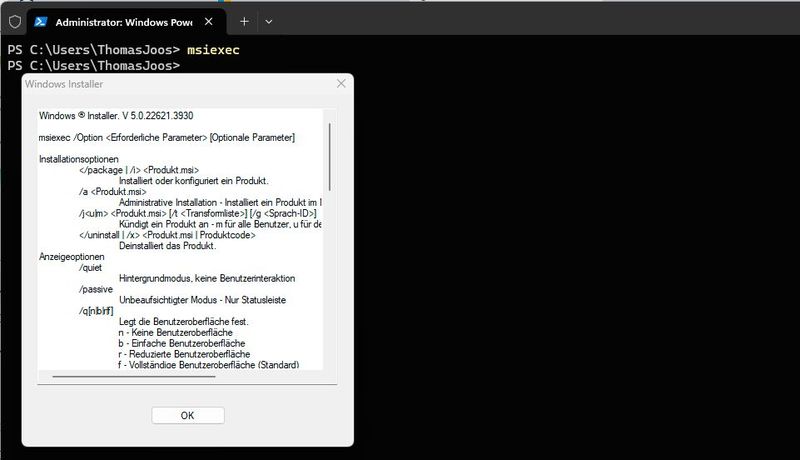Expand the terminal profile dropdown chevron
Image resolution: width=800 pixels, height=460 pixels.
tap(269, 22)
